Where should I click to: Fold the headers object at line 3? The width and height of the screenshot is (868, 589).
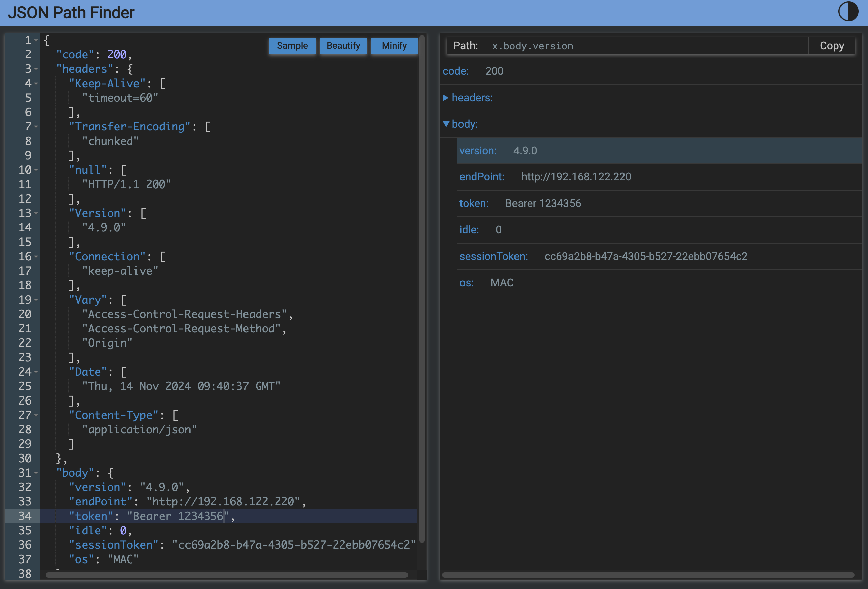tap(36, 69)
